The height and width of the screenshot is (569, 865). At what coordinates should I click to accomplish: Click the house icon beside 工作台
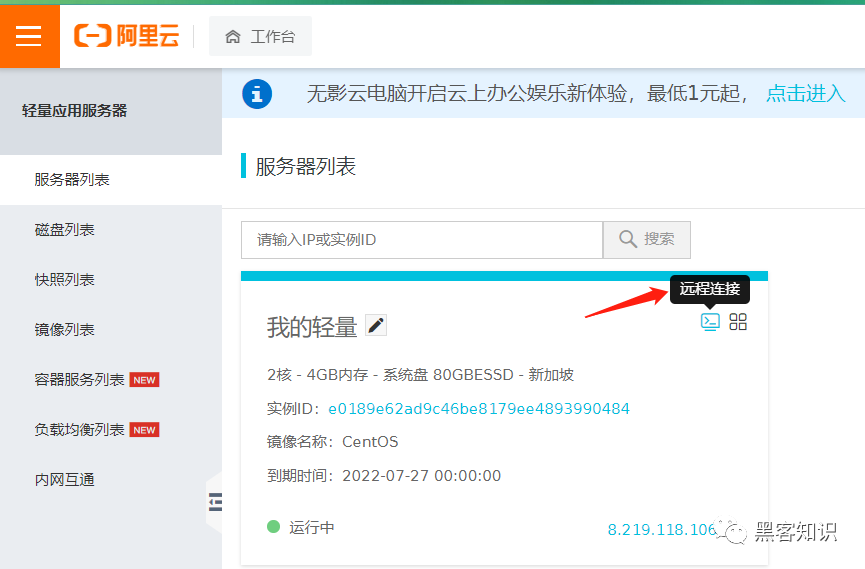[x=233, y=36]
